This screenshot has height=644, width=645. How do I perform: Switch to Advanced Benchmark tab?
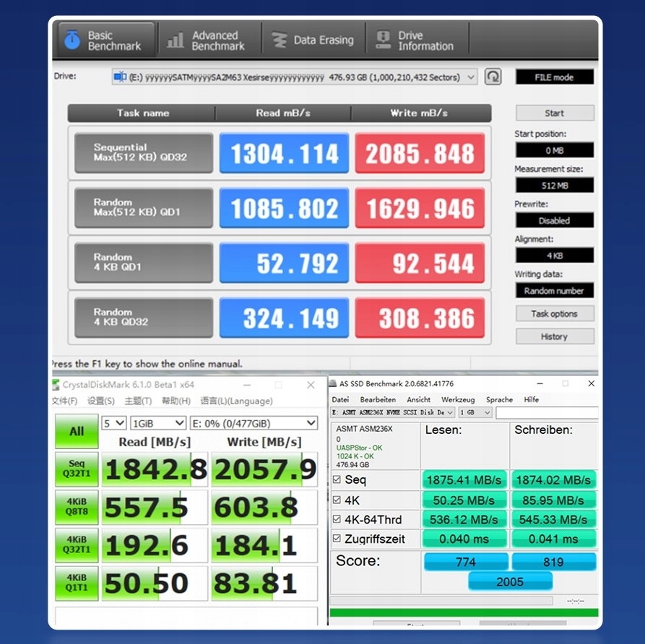pyautogui.click(x=209, y=40)
